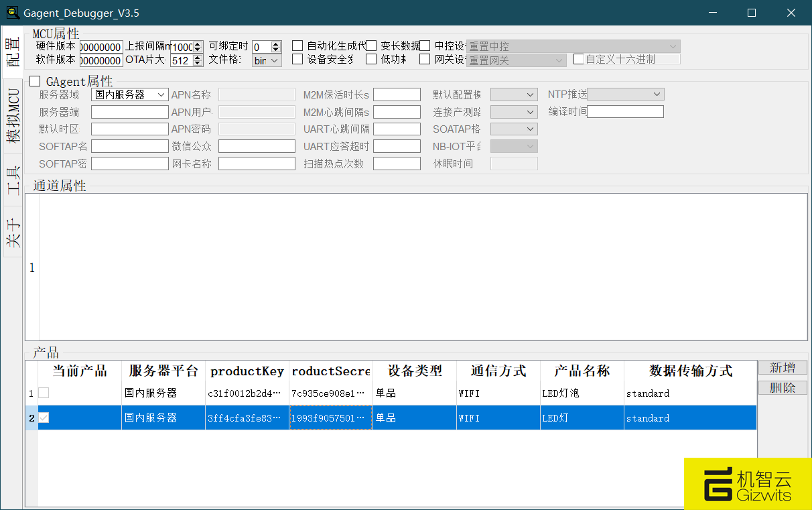Decrease 可绑定时 value with down arrow
The width and height of the screenshot is (812, 510).
[x=277, y=50]
